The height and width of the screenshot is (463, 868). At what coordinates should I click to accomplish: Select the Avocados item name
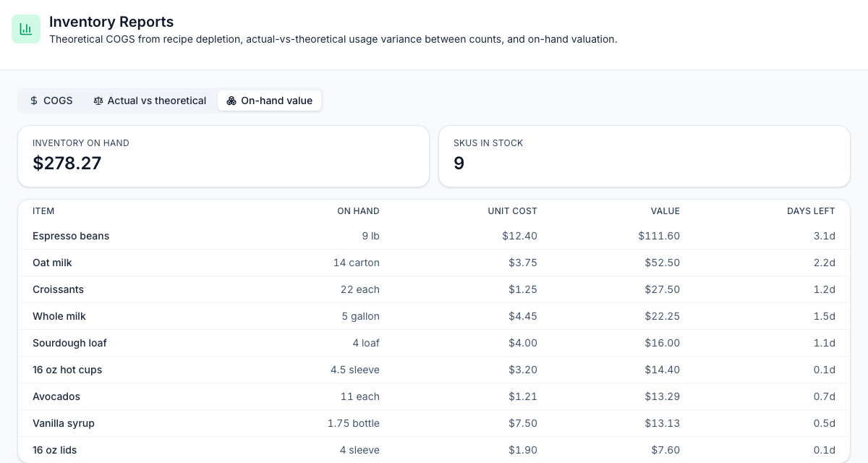56,396
